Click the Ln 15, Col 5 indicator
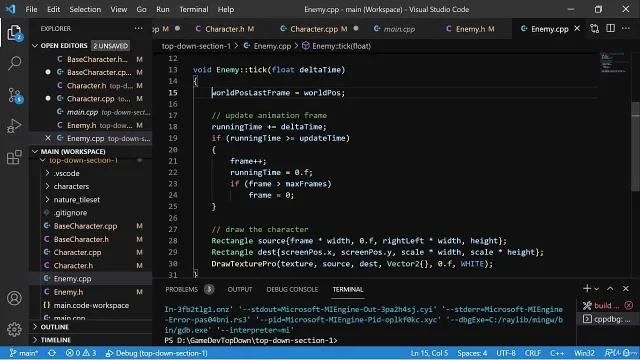Screen dimensions: 640x360 tap(429, 353)
